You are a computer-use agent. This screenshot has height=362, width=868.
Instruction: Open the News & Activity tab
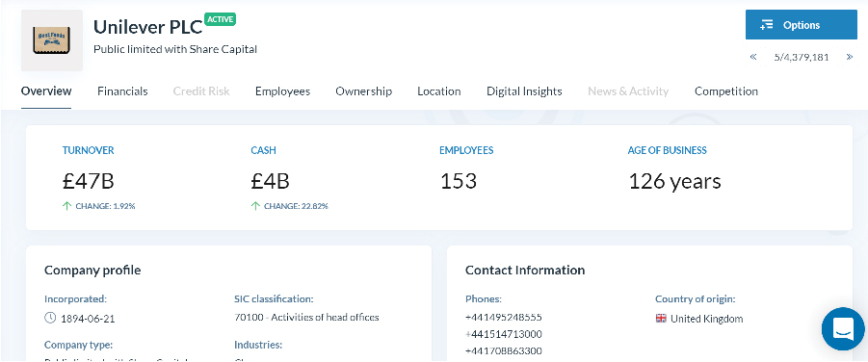628,91
